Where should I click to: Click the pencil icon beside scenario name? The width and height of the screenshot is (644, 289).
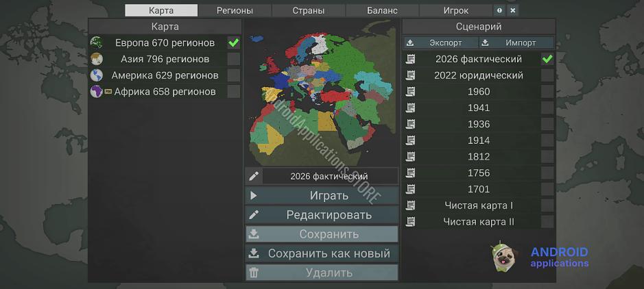pyautogui.click(x=253, y=176)
